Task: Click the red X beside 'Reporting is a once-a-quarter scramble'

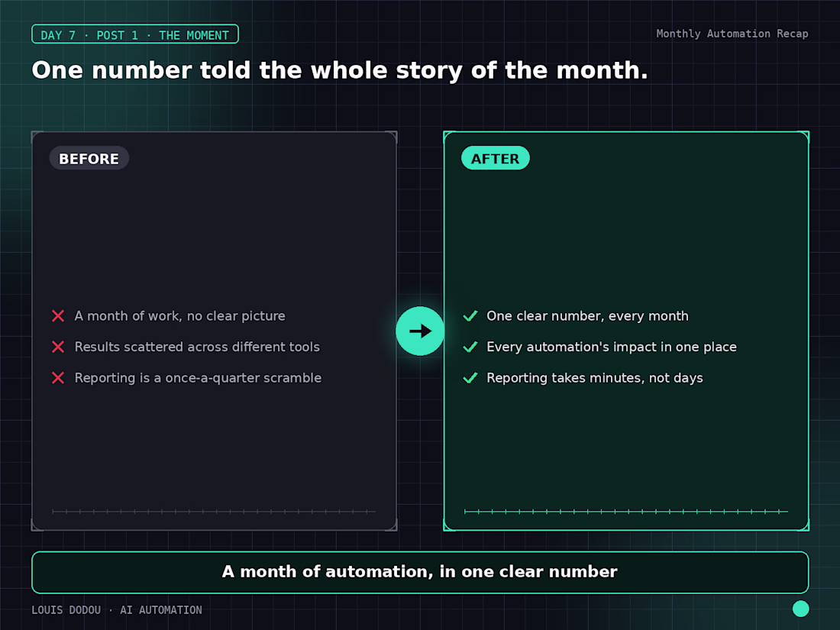Action: (x=58, y=378)
